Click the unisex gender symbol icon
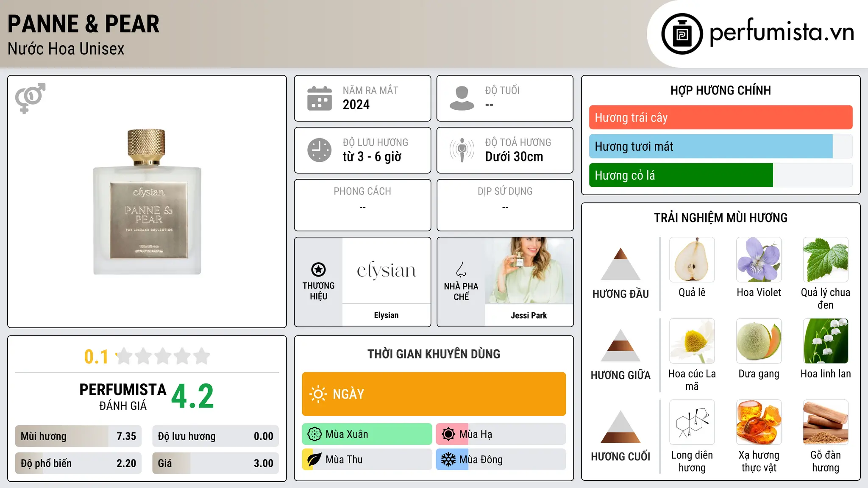Image resolution: width=868 pixels, height=488 pixels. click(30, 98)
